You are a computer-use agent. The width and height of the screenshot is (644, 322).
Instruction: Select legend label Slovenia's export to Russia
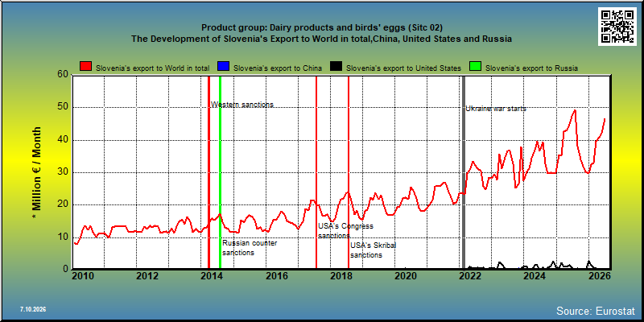[x=531, y=68]
